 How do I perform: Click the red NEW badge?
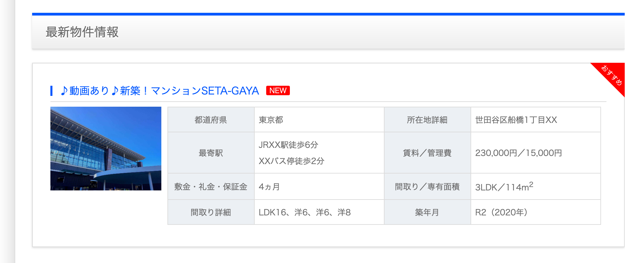pos(278,90)
